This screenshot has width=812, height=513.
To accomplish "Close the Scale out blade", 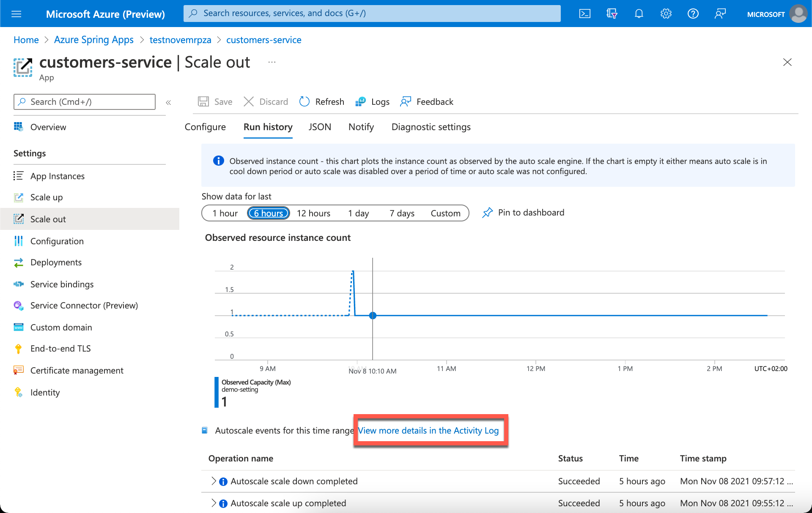I will [x=787, y=62].
